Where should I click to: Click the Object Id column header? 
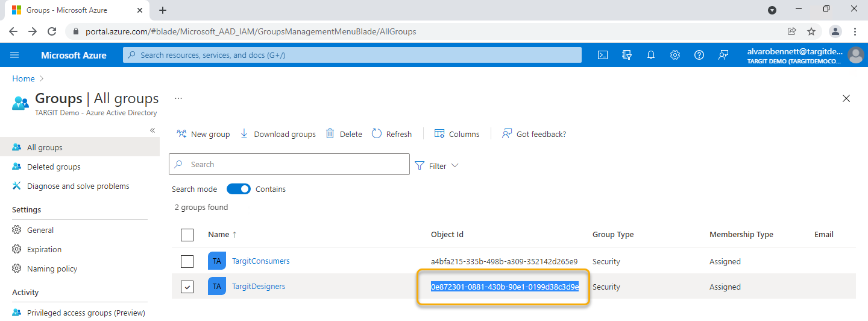coord(447,234)
